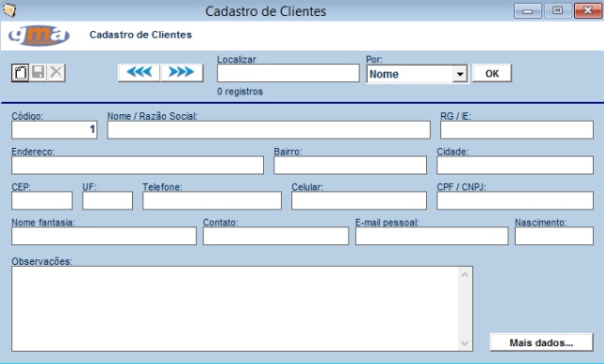Screen dimensions: 604x364
Task: Focus the CEP input box
Action: tap(42, 200)
